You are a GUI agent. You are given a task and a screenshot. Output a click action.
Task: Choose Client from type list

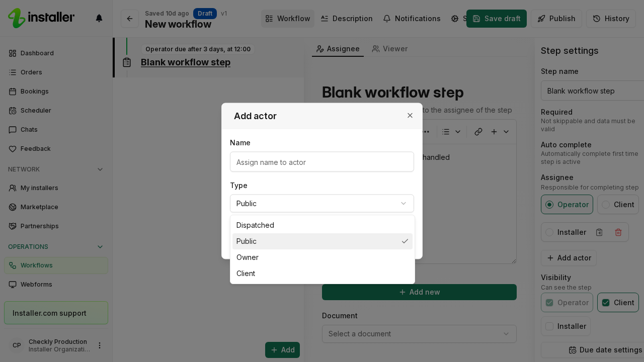323,274
